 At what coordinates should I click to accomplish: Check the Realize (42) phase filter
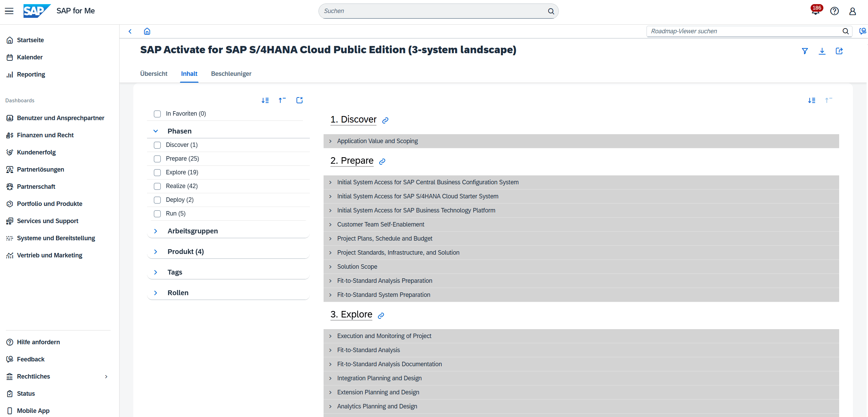(x=157, y=186)
